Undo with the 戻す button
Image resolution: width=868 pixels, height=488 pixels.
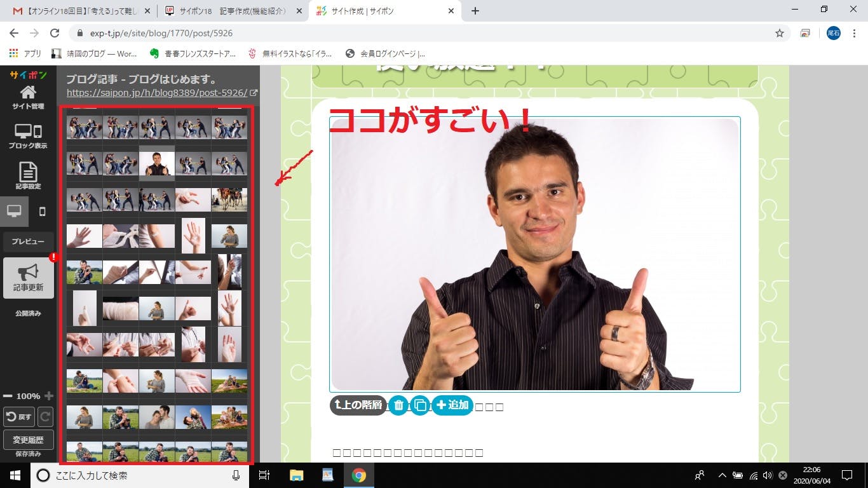point(19,417)
